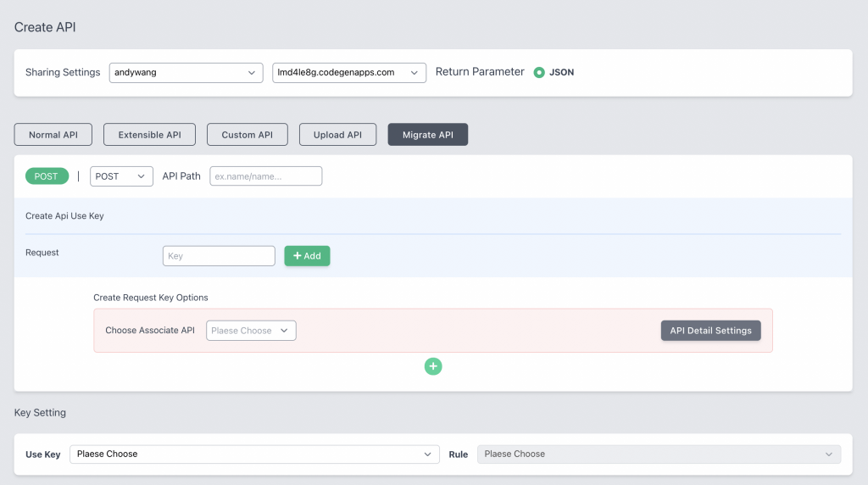
Task: Open the POST method dropdown
Action: pyautogui.click(x=120, y=176)
